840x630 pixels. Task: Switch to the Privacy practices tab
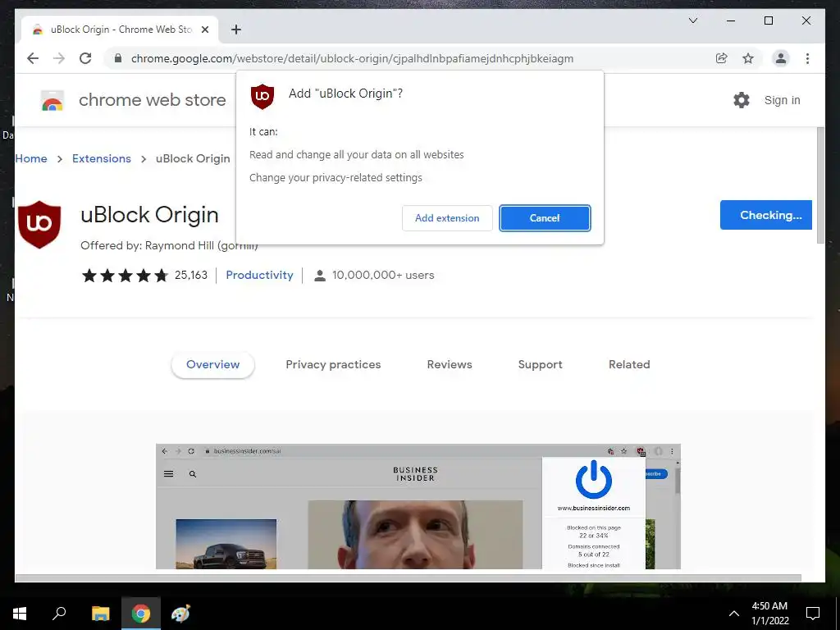pos(333,364)
